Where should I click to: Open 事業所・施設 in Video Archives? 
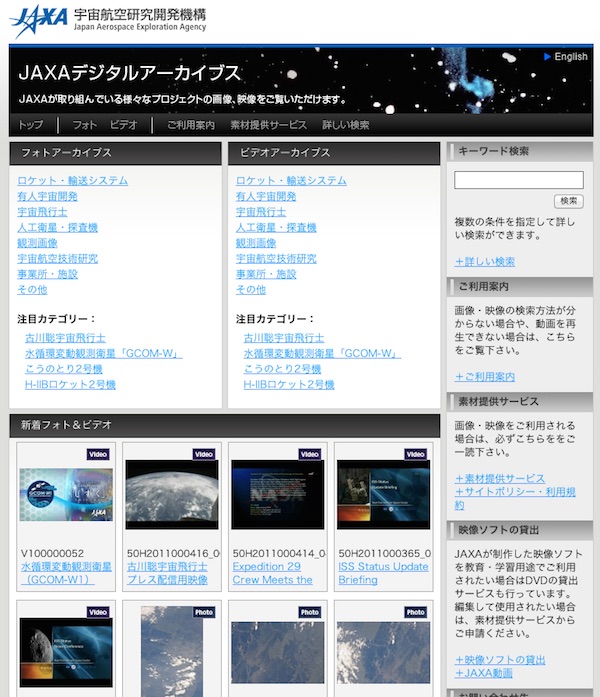[266, 274]
